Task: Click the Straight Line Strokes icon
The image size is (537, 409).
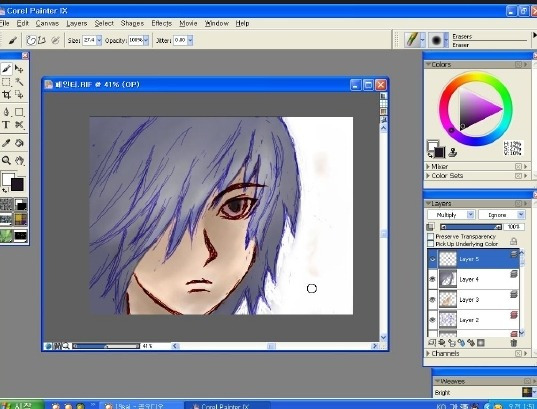Action: coord(42,40)
